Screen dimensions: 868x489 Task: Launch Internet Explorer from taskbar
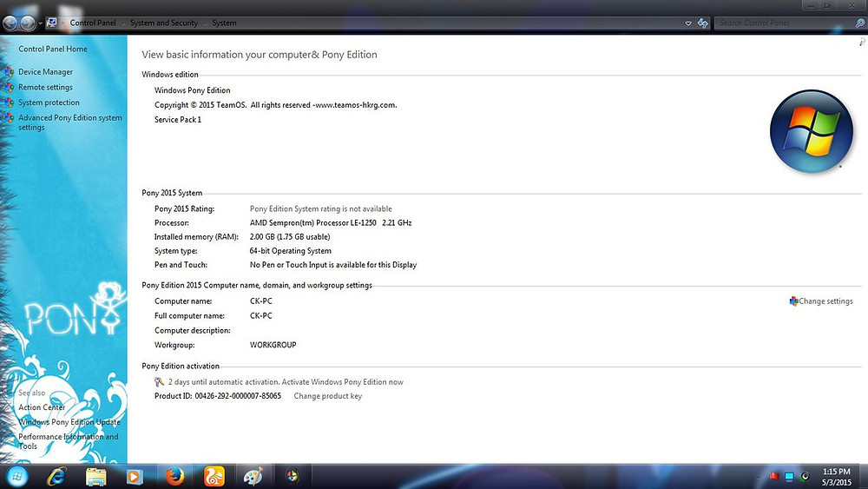tap(57, 476)
